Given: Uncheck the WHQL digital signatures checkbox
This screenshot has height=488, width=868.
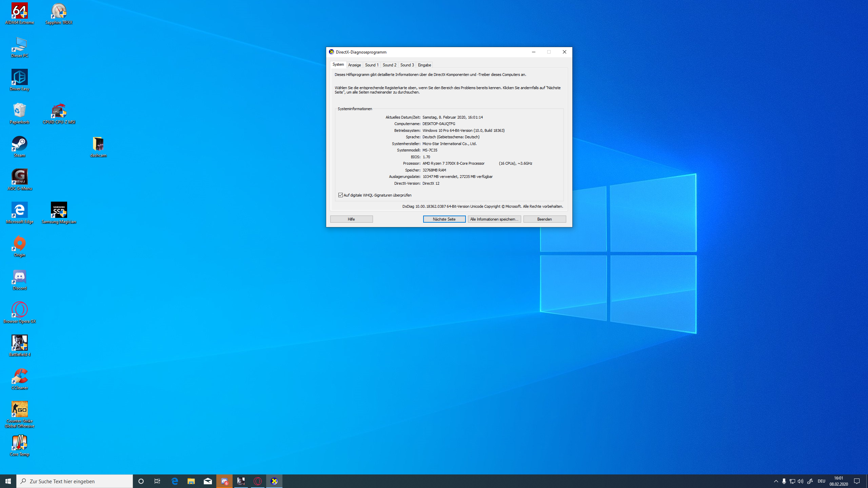Looking at the screenshot, I should pyautogui.click(x=340, y=195).
